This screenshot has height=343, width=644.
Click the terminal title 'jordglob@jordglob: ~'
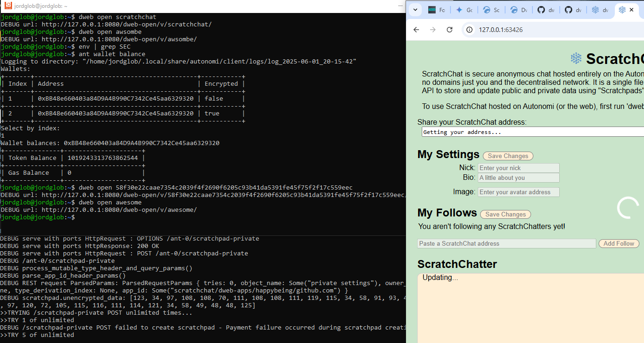click(x=41, y=6)
